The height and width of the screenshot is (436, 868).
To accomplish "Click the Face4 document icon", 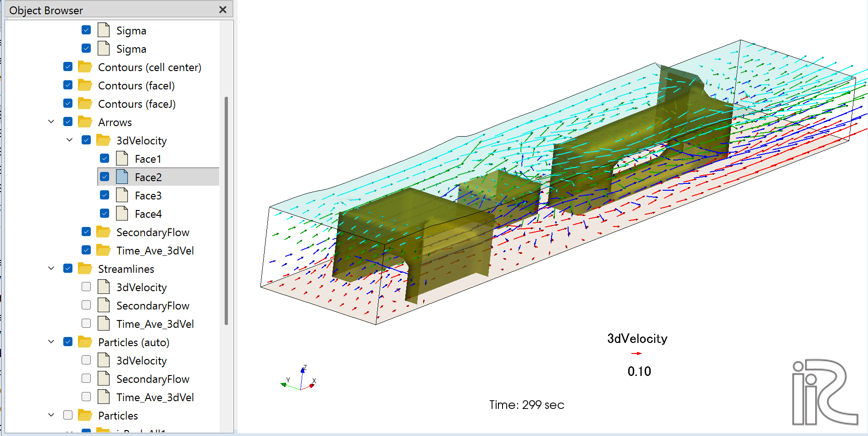I will point(122,213).
